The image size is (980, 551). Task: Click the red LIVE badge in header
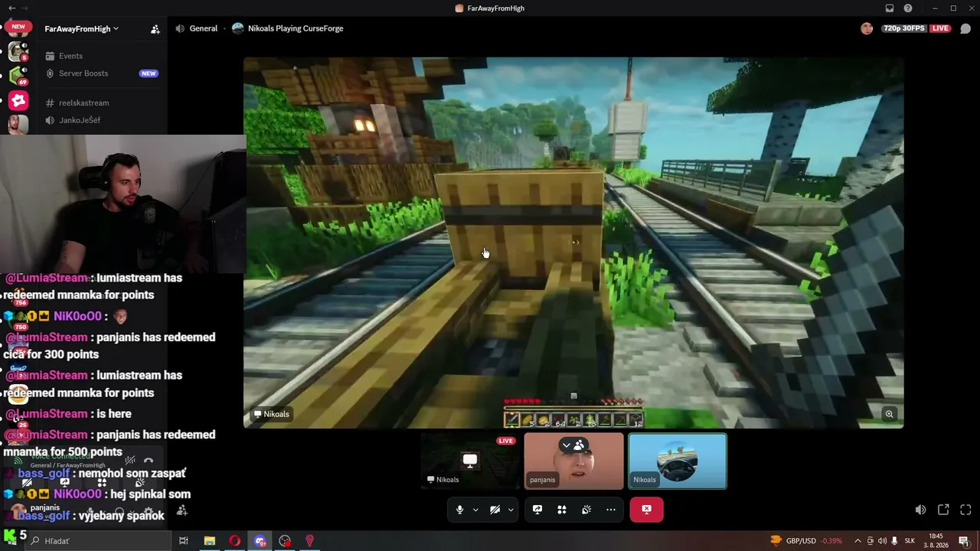(x=940, y=28)
